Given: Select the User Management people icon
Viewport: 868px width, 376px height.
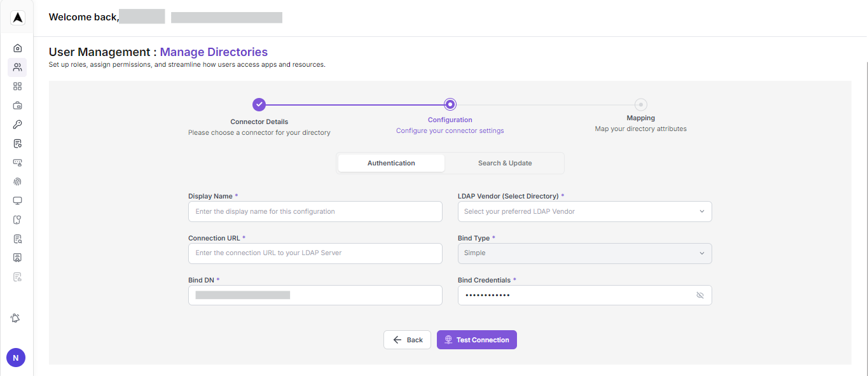Looking at the screenshot, I should [17, 67].
